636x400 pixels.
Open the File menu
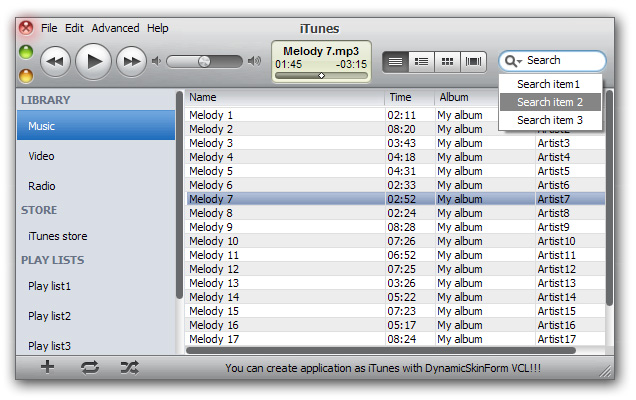click(x=49, y=28)
